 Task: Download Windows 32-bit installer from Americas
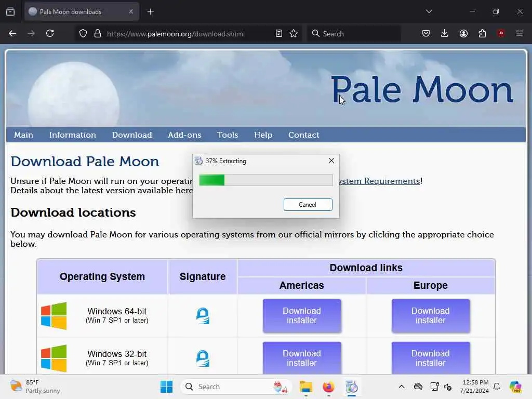(302, 358)
